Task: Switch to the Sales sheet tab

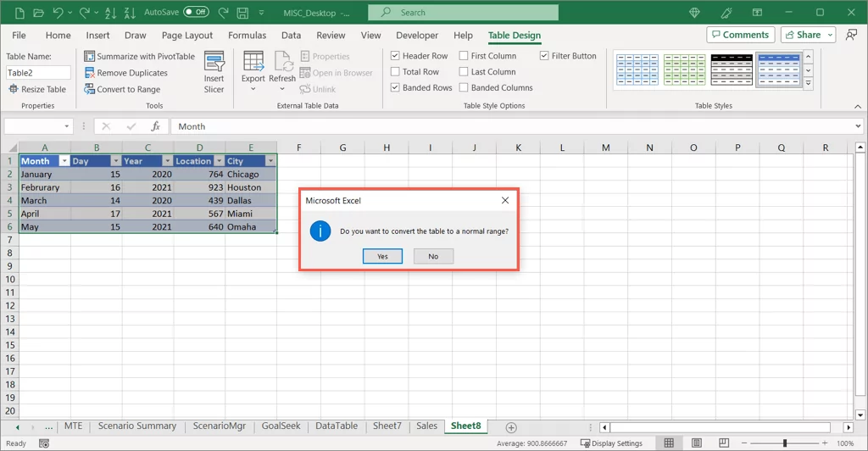Action: pos(426,426)
